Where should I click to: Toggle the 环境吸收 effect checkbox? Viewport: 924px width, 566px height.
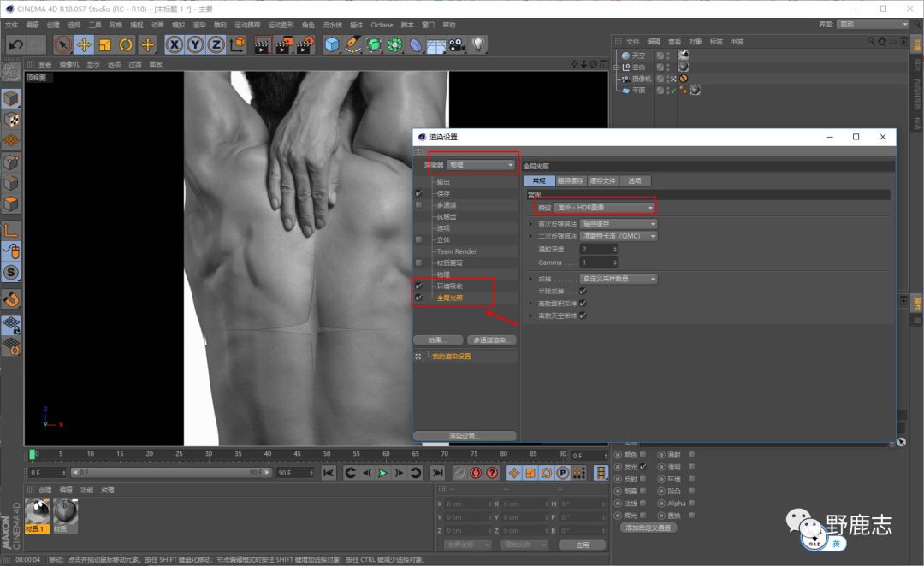pos(418,286)
